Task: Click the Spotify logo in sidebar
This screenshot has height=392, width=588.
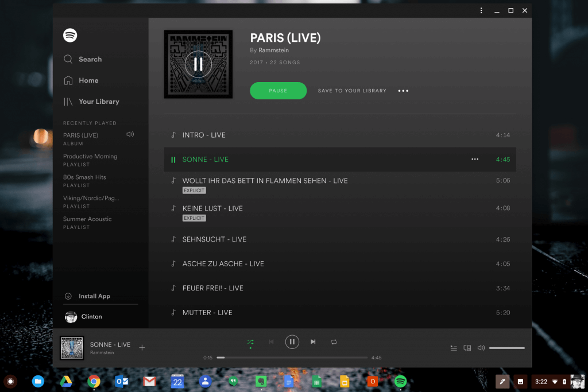Action: (x=70, y=35)
